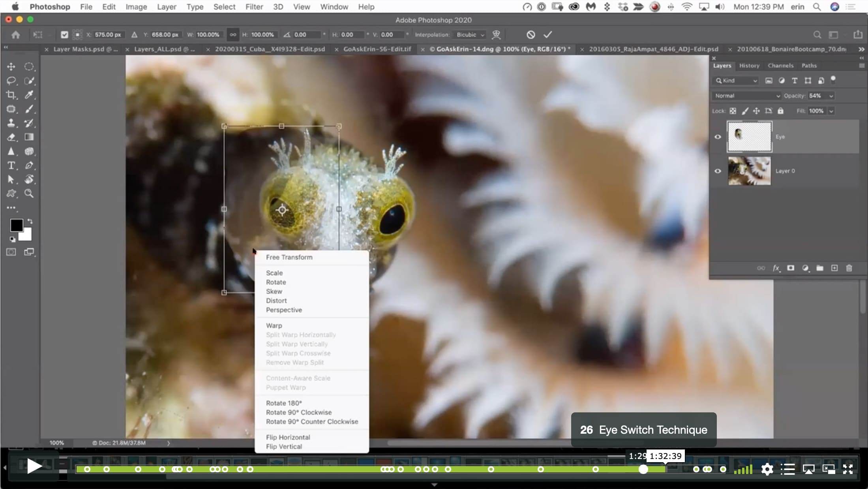The height and width of the screenshot is (489, 868).
Task: Select the Crop tool
Action: [11, 95]
